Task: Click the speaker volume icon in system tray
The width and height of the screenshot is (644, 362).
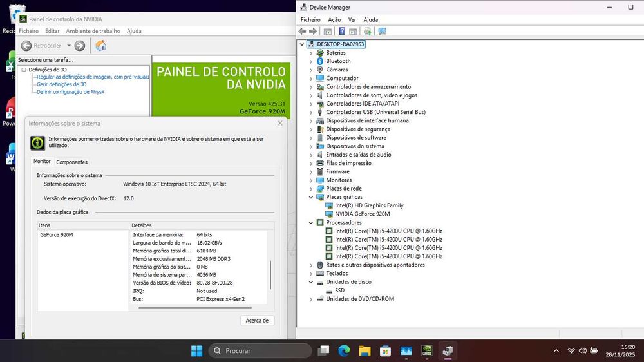Action: click(x=582, y=351)
